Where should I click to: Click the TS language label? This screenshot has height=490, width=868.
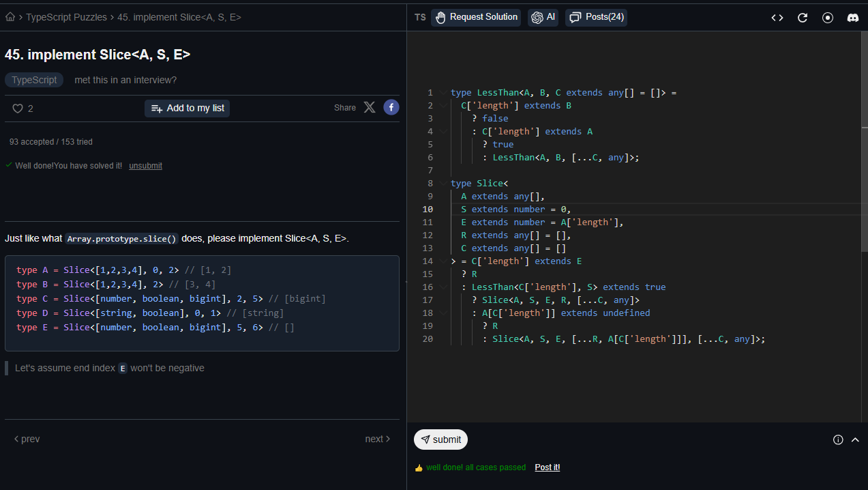(x=420, y=17)
